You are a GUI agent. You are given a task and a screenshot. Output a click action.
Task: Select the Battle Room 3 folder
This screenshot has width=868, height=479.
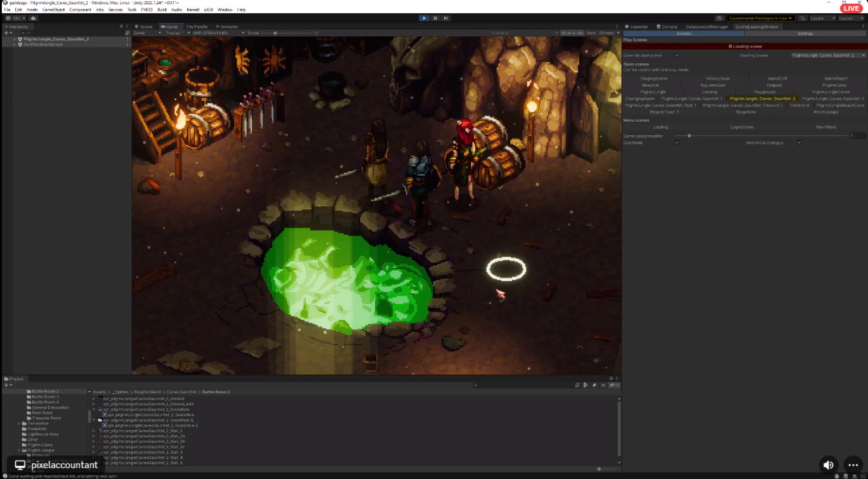(x=45, y=397)
